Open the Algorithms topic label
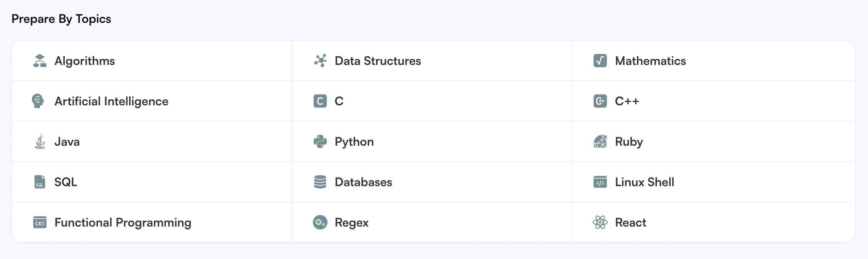Viewport: 868px width, 259px height. pos(85,61)
